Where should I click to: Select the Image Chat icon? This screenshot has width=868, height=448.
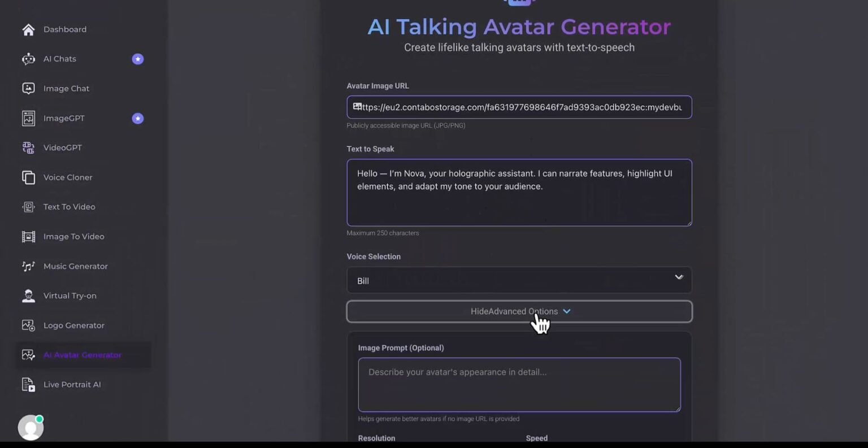[28, 89]
